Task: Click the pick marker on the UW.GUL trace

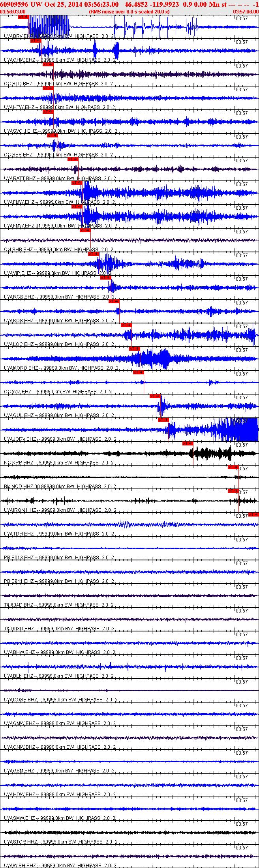Action: (x=155, y=396)
